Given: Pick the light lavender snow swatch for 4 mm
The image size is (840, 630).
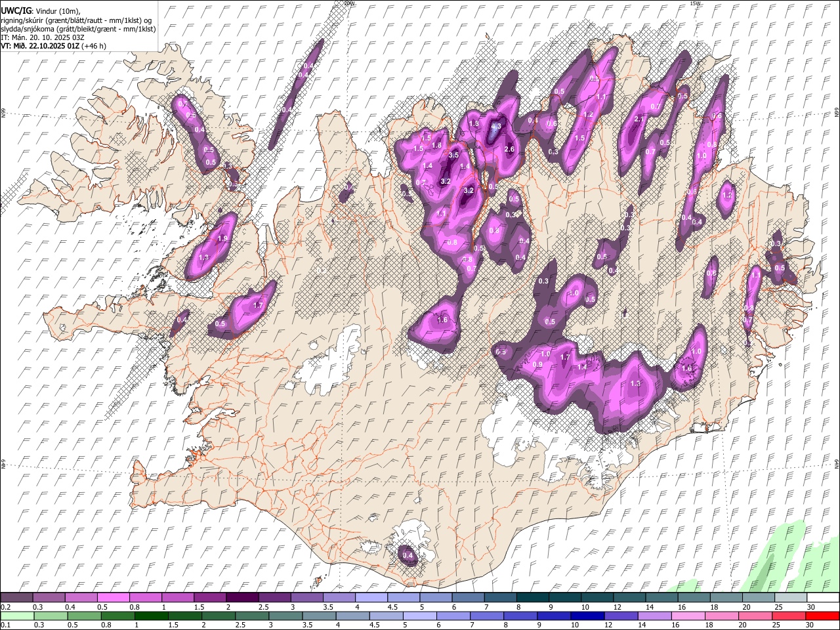Looking at the screenshot, I should tap(370, 598).
